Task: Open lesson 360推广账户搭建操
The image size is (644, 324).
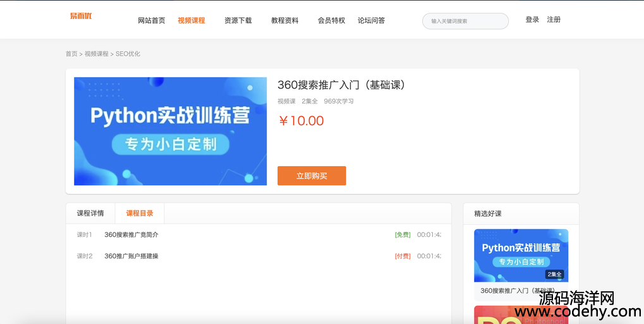Action: coord(131,256)
